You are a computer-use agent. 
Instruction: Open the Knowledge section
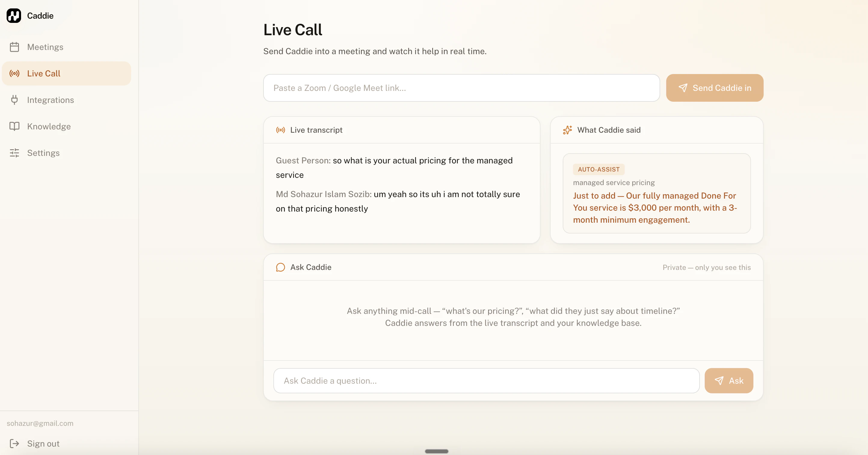click(66, 126)
